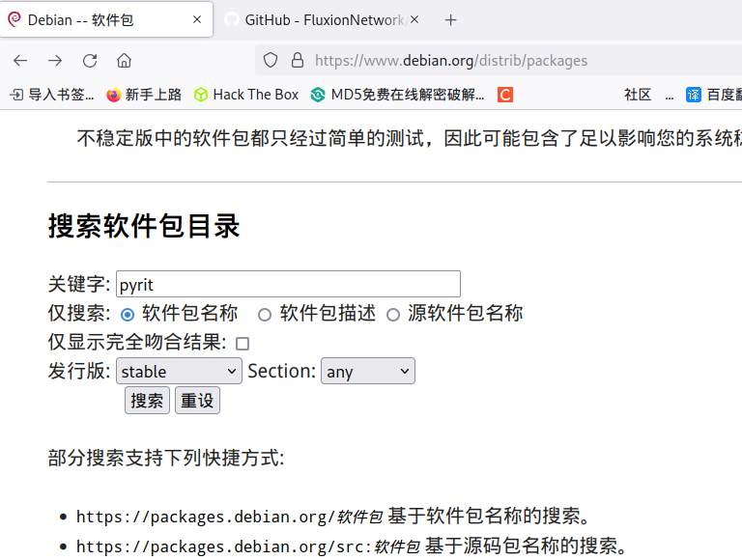Open a new tab with plus icon

(450, 19)
